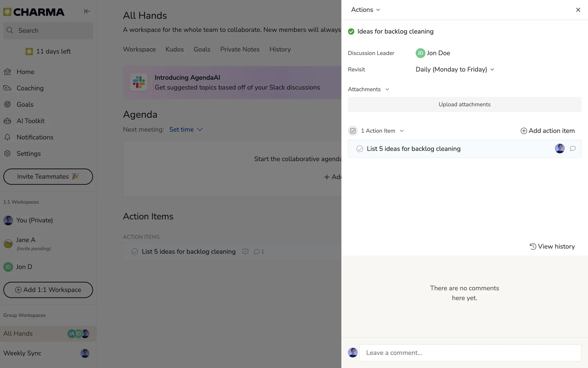Click the View history clock icon
This screenshot has width=588, height=368.
pos(533,247)
